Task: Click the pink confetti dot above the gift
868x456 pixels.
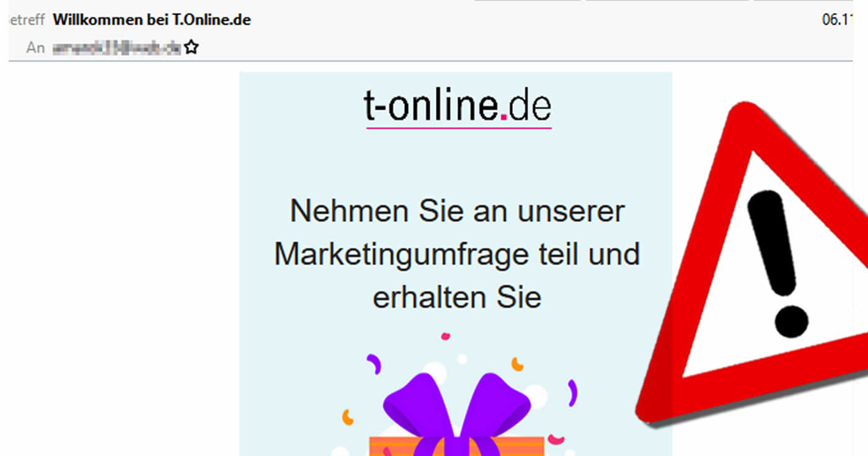Action: click(x=445, y=336)
